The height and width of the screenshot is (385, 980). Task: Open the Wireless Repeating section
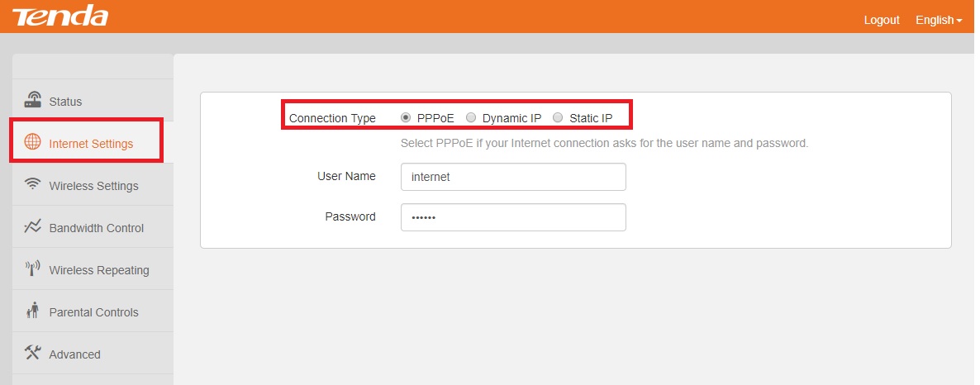93,269
